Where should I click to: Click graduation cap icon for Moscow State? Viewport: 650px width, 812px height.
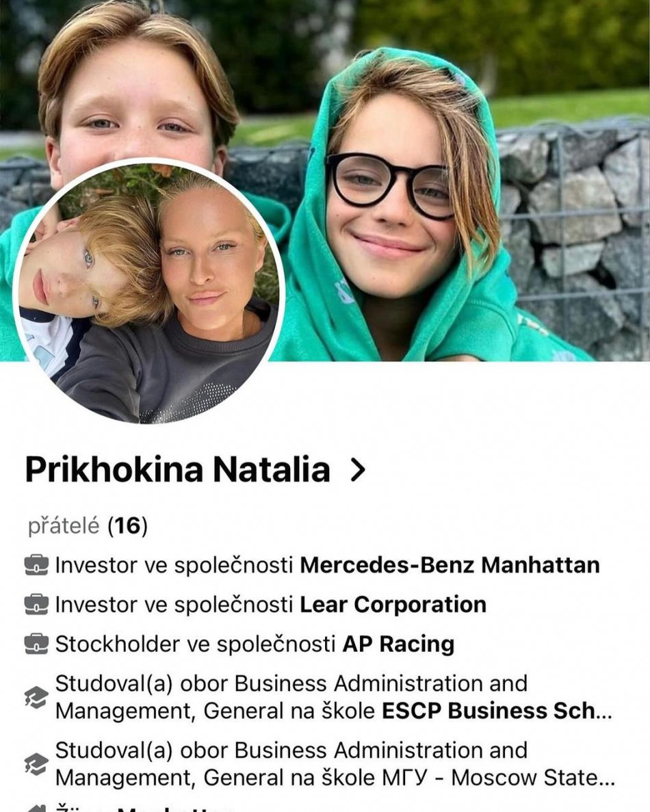[36, 764]
